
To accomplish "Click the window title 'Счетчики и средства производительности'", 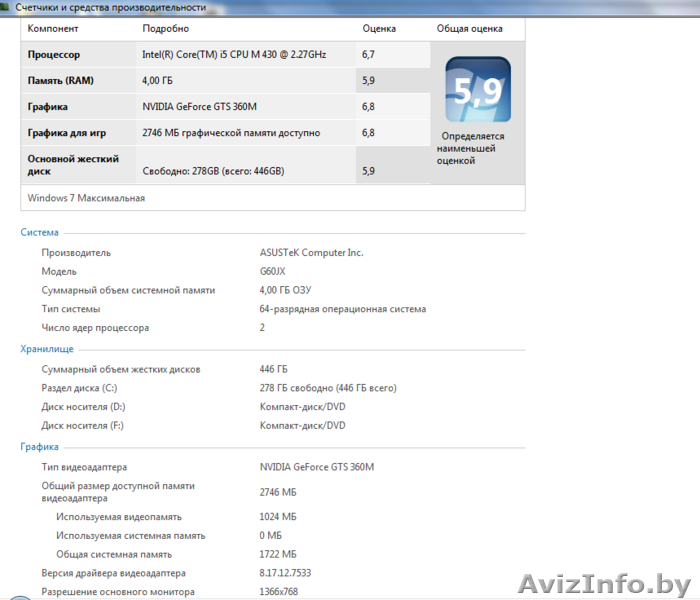I will pyautogui.click(x=111, y=7).
